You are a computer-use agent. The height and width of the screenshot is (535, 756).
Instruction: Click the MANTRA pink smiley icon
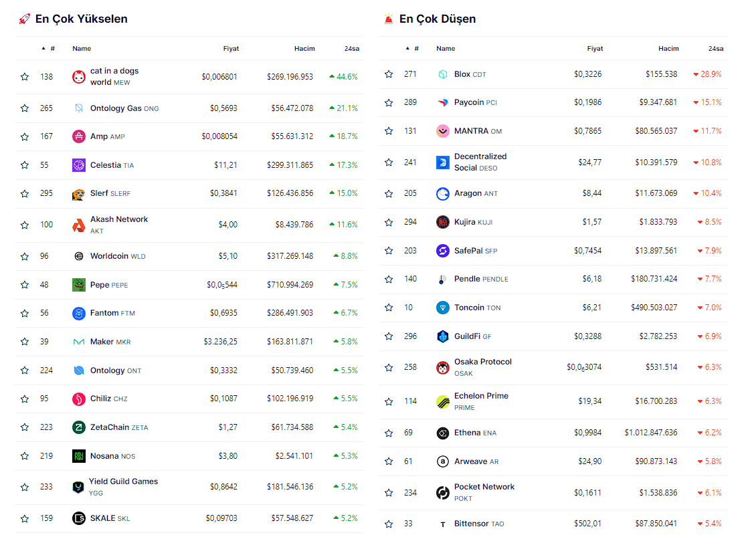pyautogui.click(x=442, y=131)
